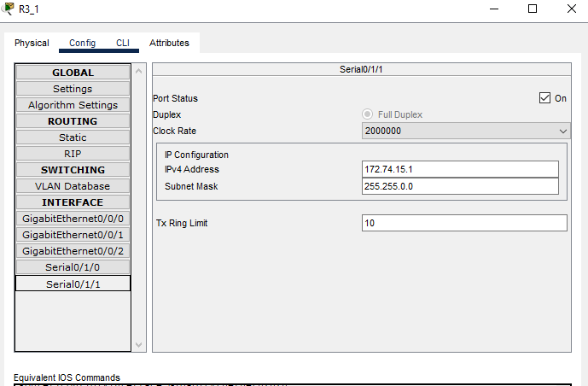Open the VLAN Database section
The height and width of the screenshot is (386, 588).
pyautogui.click(x=73, y=186)
